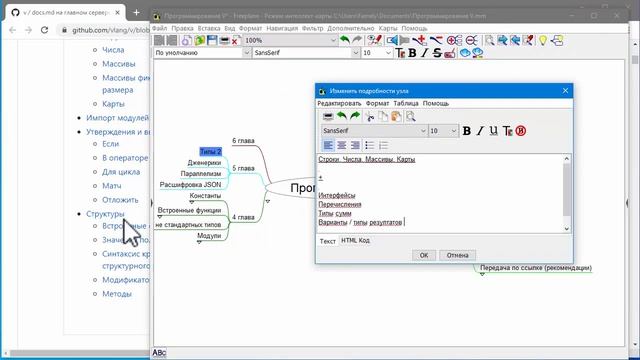640x360 pixels.
Task: Click the green redo arrow in dialog
Action: [355, 116]
